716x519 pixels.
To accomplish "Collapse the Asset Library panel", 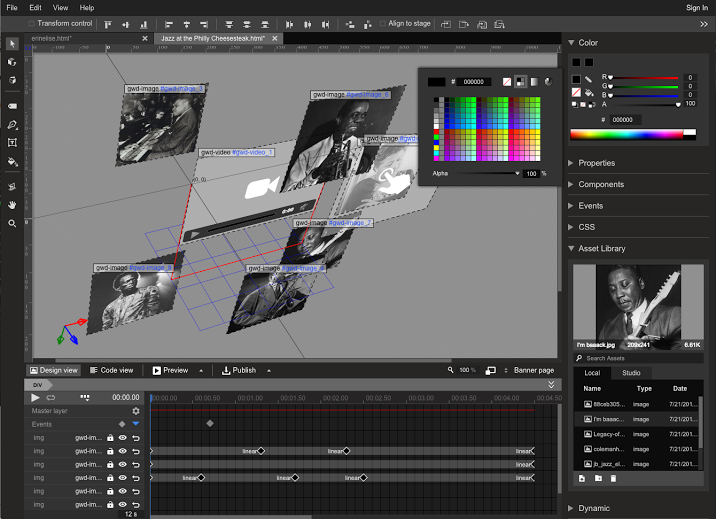I will (x=571, y=248).
